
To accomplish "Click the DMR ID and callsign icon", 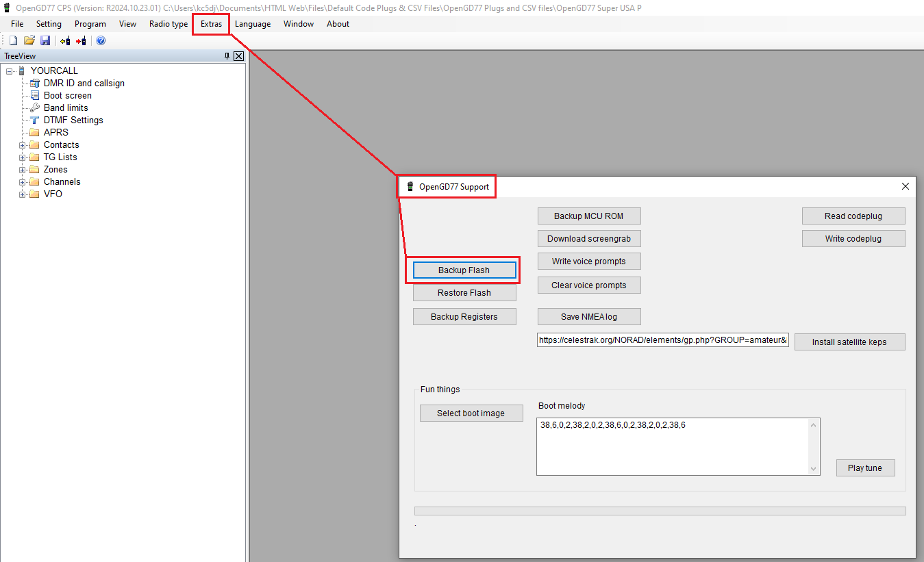I will pos(35,83).
